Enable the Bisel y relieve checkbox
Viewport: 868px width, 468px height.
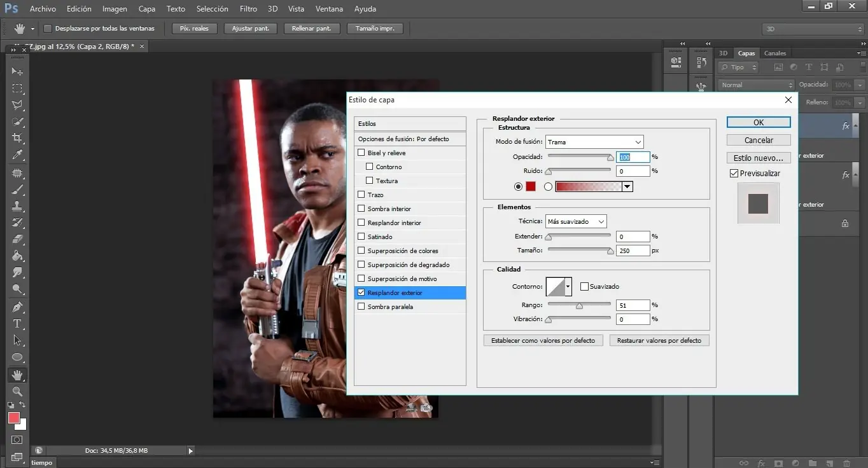361,153
